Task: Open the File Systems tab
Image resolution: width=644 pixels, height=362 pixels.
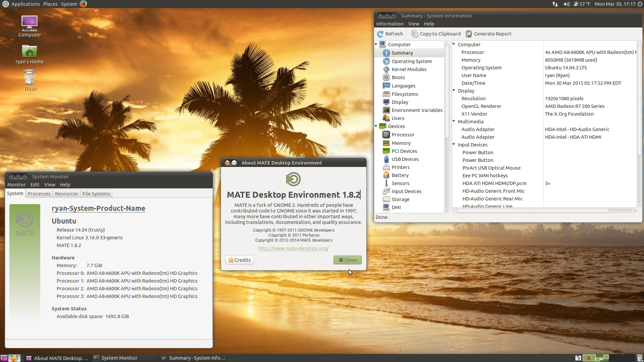Action: pos(96,194)
